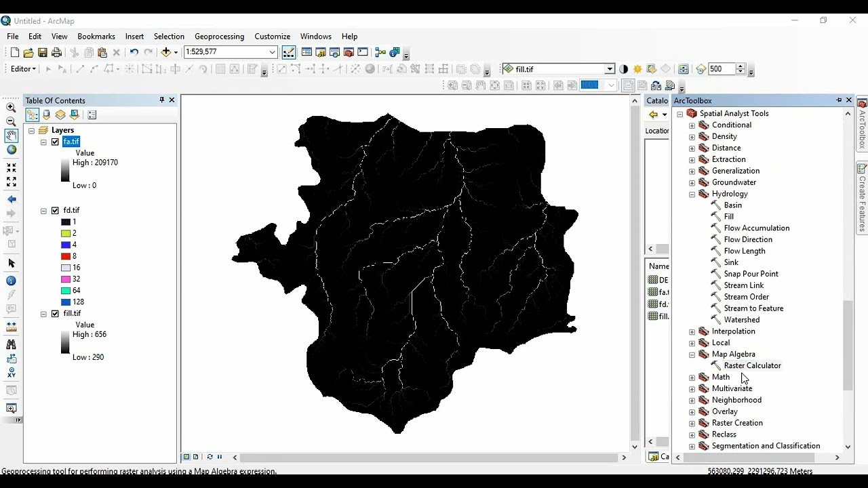868x488 pixels.
Task: Print the map using printer icon
Action: pyautogui.click(x=57, y=52)
